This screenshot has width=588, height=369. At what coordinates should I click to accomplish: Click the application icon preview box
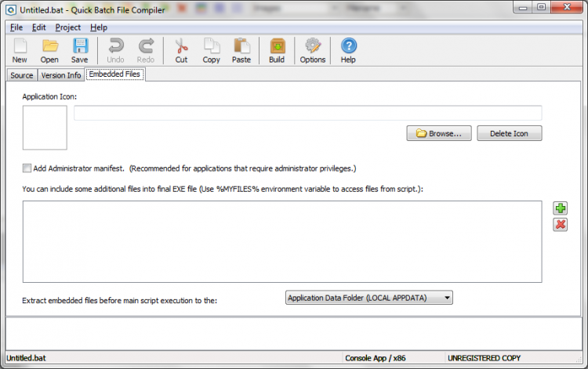pos(45,128)
